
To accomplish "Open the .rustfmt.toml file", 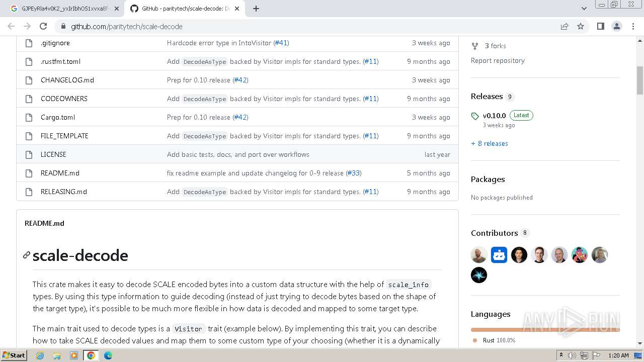I will coord(60,61).
